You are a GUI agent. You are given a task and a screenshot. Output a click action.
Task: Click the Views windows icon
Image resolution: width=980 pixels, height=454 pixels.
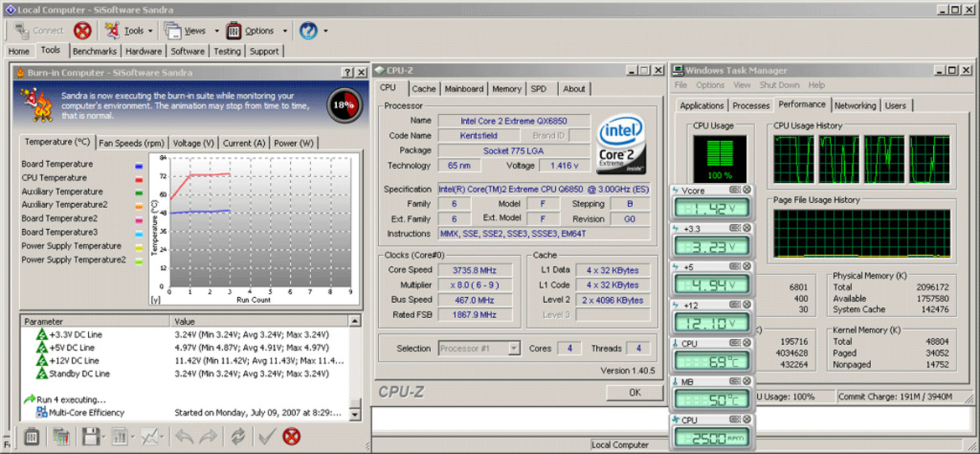[174, 30]
